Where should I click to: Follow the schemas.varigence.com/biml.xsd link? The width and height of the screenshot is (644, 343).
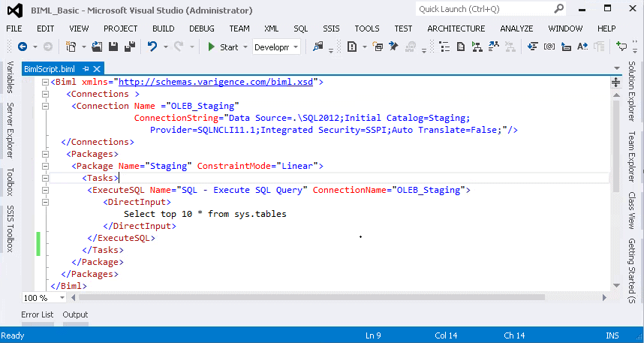click(215, 82)
